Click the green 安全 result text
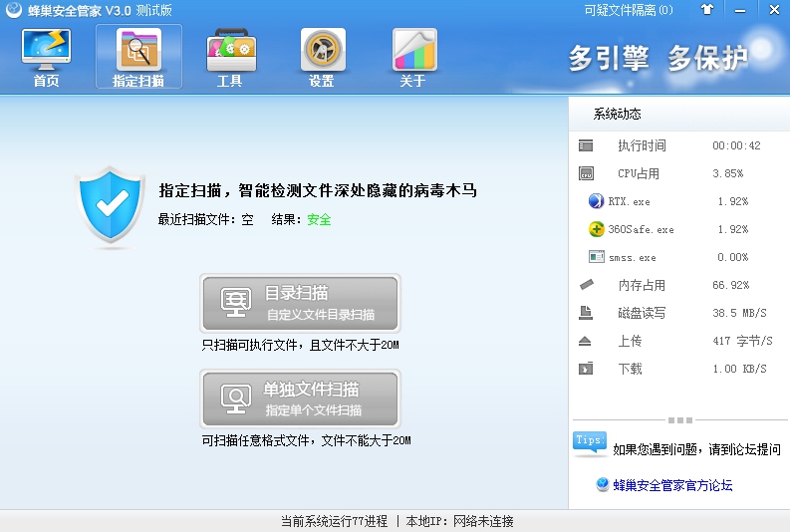 pyautogui.click(x=319, y=219)
